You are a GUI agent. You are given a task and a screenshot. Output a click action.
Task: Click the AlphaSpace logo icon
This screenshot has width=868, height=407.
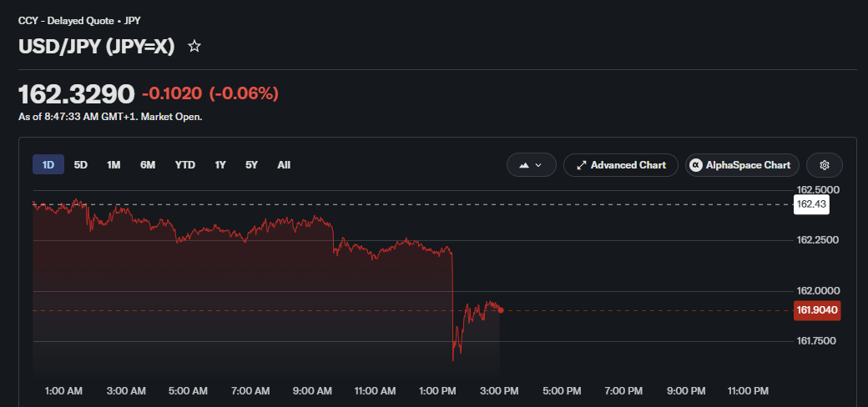695,165
